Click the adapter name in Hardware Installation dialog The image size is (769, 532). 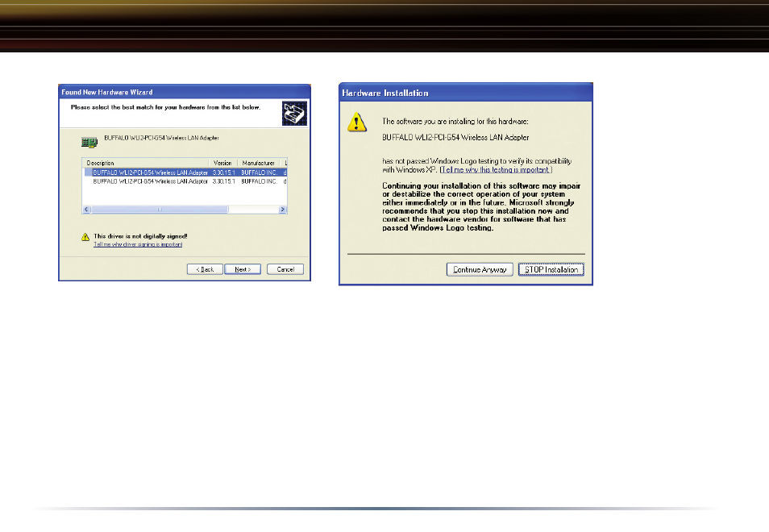pyautogui.click(x=455, y=137)
